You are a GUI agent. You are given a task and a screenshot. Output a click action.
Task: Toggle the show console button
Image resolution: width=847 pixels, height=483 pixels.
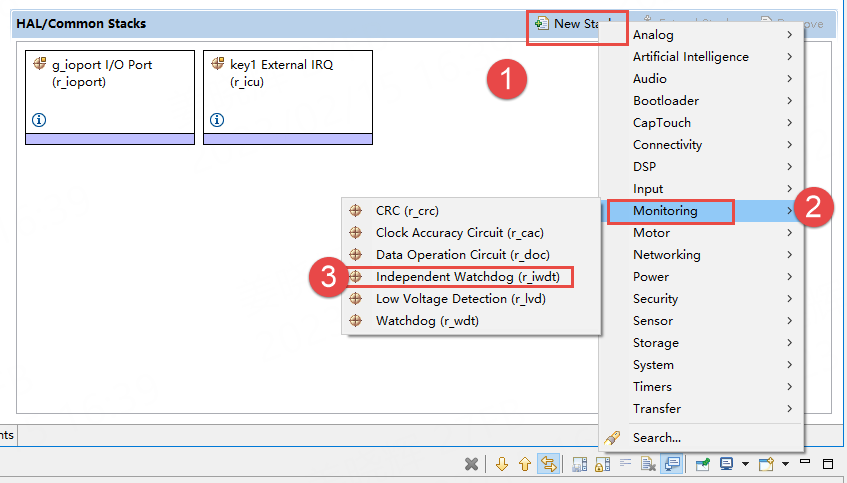click(671, 464)
